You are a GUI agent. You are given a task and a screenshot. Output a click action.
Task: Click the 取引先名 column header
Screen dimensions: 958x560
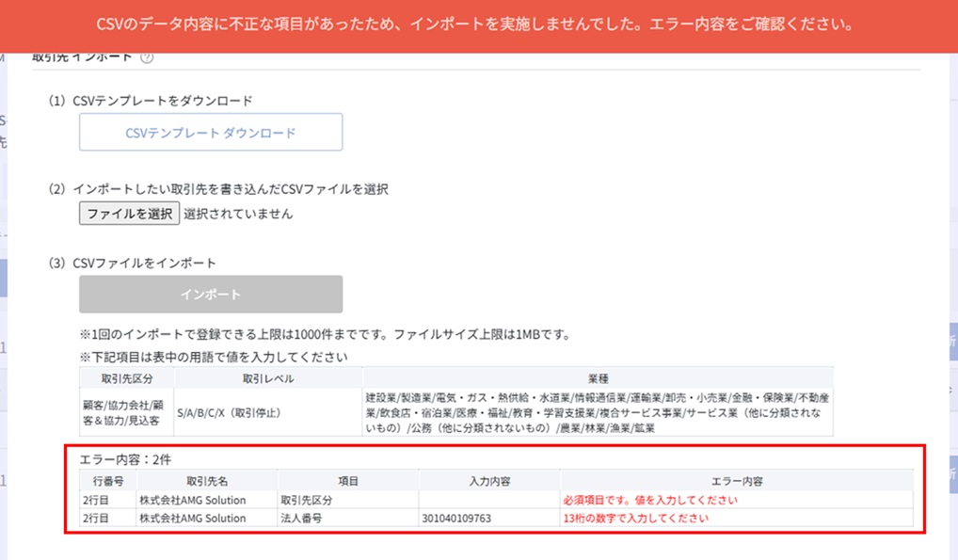coord(207,481)
